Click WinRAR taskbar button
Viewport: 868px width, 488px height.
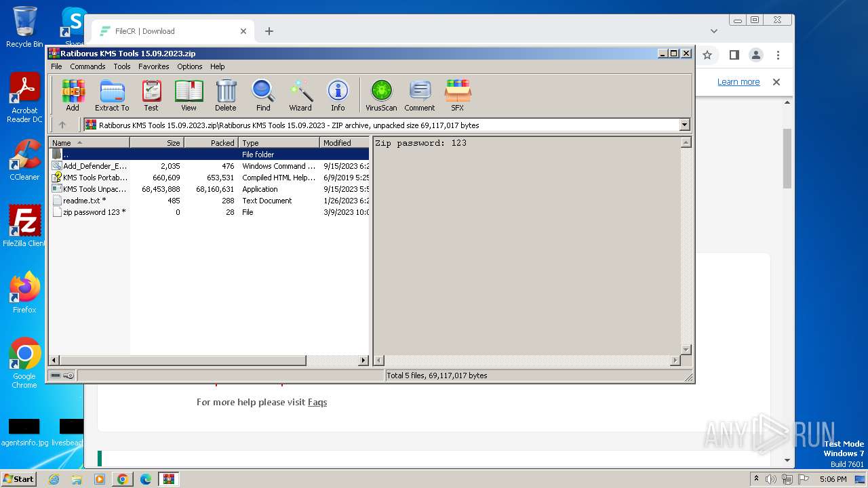tap(169, 479)
